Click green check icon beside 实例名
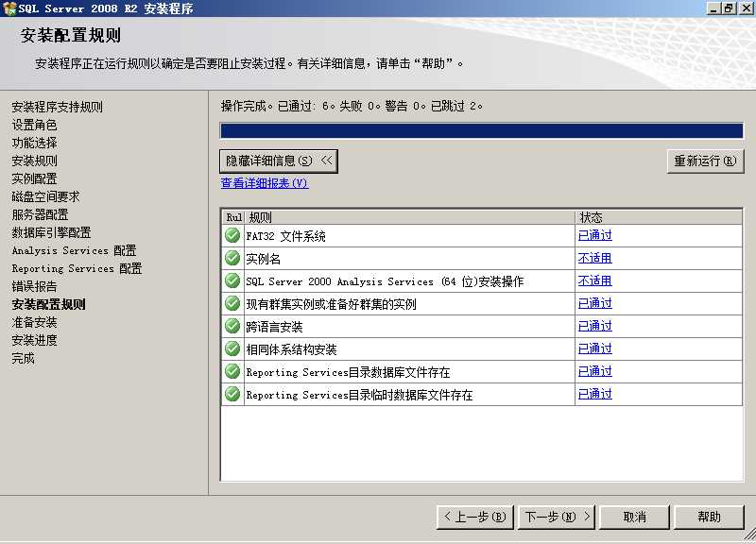 [x=232, y=258]
